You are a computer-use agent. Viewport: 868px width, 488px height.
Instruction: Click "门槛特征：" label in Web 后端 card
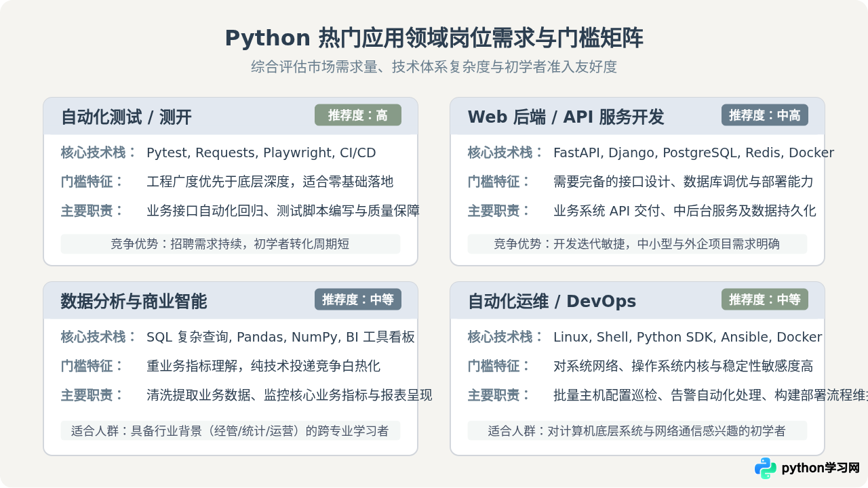click(500, 182)
